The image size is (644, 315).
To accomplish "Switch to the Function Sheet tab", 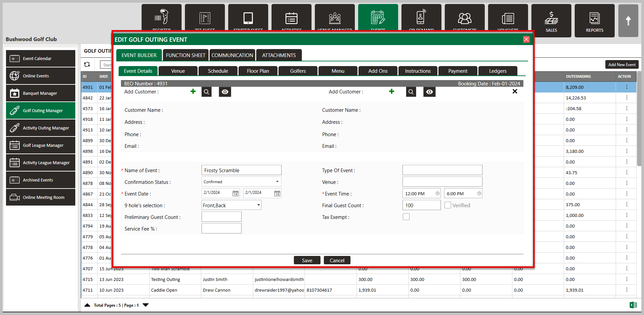I will pyautogui.click(x=186, y=55).
